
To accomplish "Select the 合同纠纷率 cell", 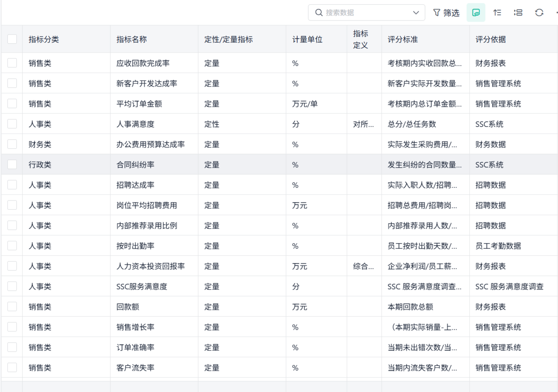I will pyautogui.click(x=154, y=164).
